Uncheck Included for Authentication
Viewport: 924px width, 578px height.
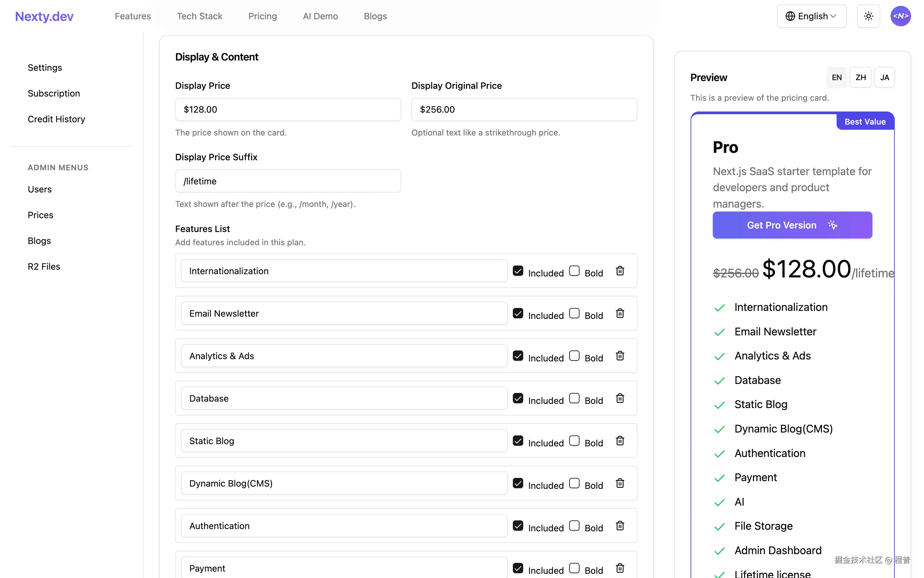pyautogui.click(x=518, y=525)
